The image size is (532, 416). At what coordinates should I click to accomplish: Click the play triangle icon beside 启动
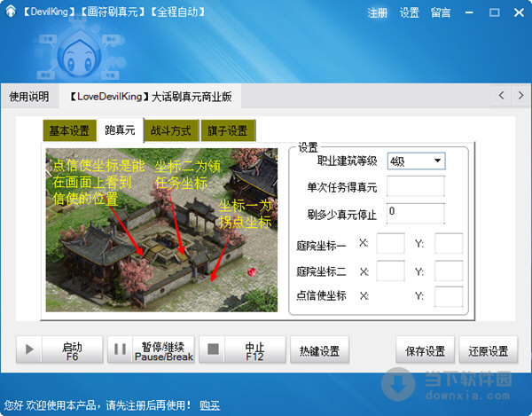29,349
